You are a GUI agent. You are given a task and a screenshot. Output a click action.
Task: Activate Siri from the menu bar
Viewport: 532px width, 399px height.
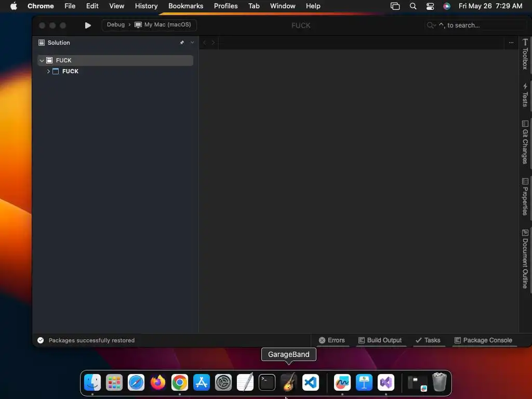(x=446, y=6)
